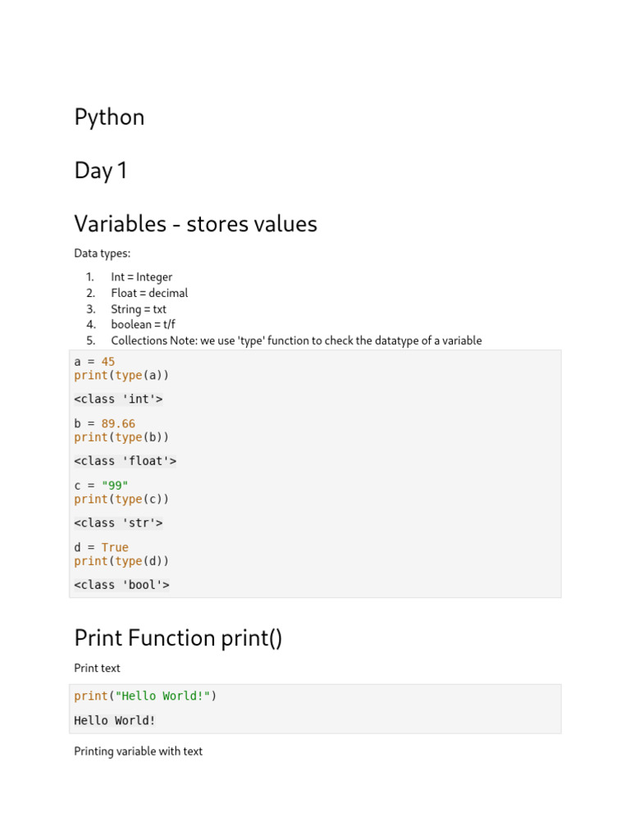The image size is (630, 840).
Task: Click the 'Day 1' heading
Action: coord(100,171)
